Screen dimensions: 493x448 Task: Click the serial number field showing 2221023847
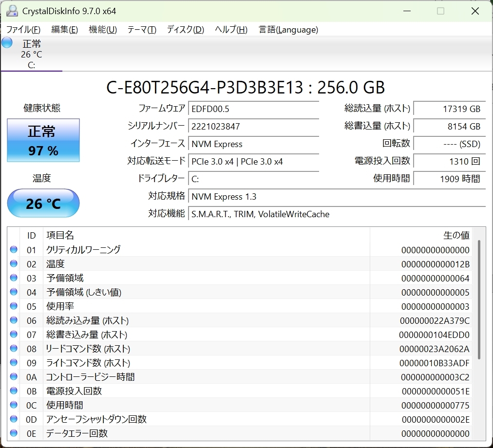click(253, 126)
